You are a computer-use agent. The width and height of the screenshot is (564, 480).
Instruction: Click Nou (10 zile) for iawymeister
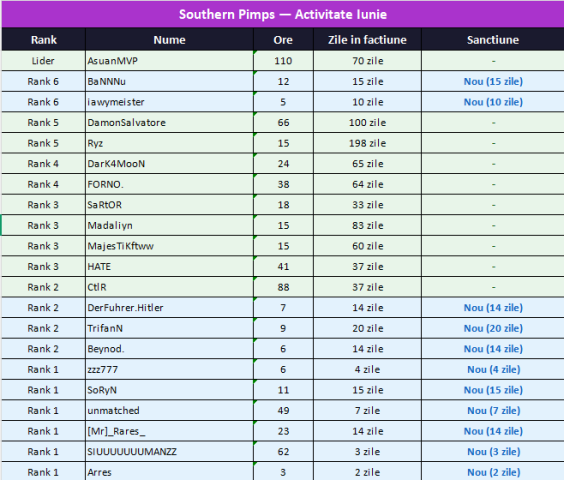[493, 102]
